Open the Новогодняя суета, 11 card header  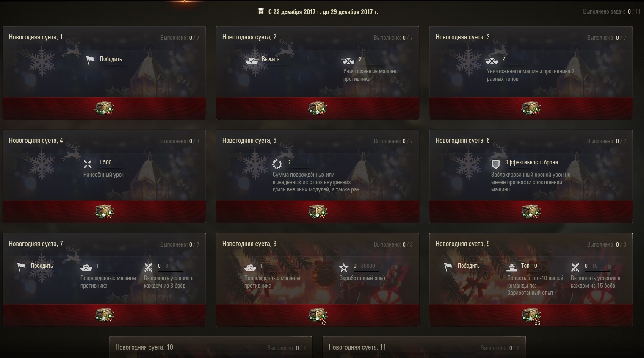(x=424, y=347)
